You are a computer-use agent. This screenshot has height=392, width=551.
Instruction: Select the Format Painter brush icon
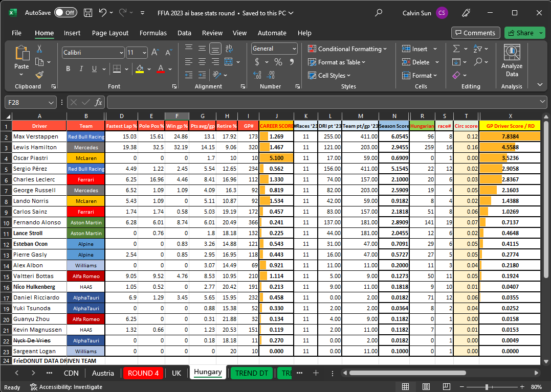click(x=39, y=75)
